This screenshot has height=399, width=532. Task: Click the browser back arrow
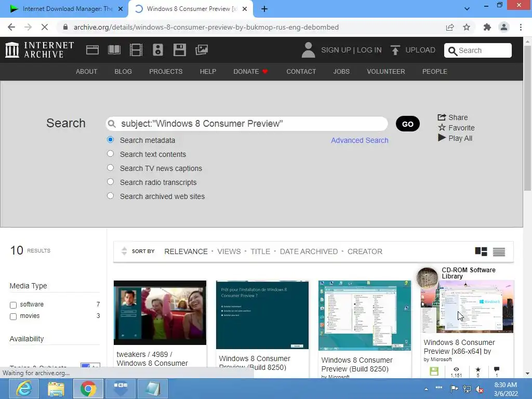pos(11,27)
